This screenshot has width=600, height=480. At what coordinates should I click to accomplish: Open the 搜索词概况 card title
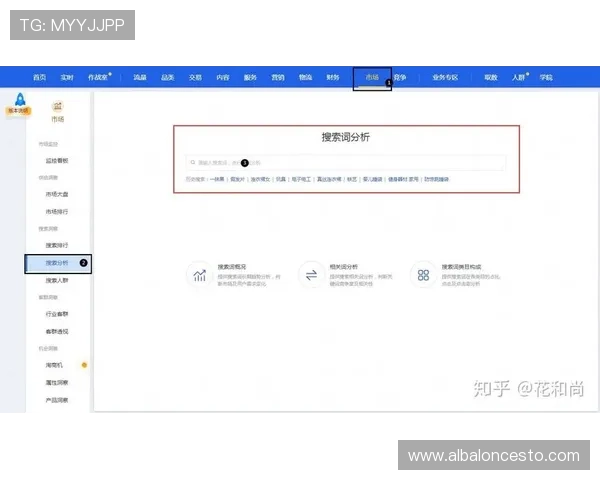pyautogui.click(x=232, y=267)
